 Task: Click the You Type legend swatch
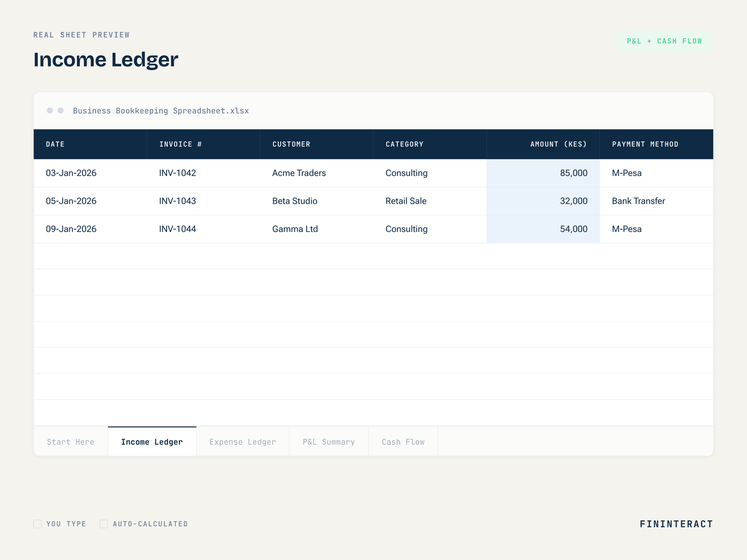pyautogui.click(x=37, y=524)
